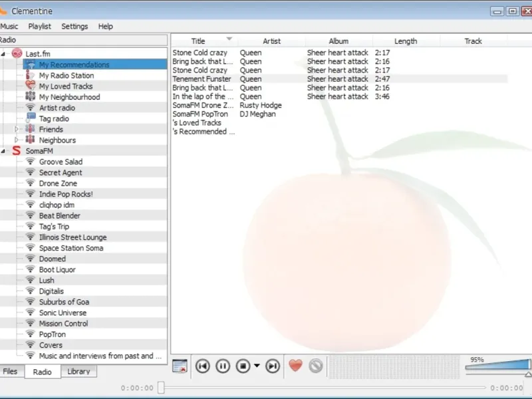Expand the Neighbours node
The width and height of the screenshot is (532, 399).
tap(16, 140)
